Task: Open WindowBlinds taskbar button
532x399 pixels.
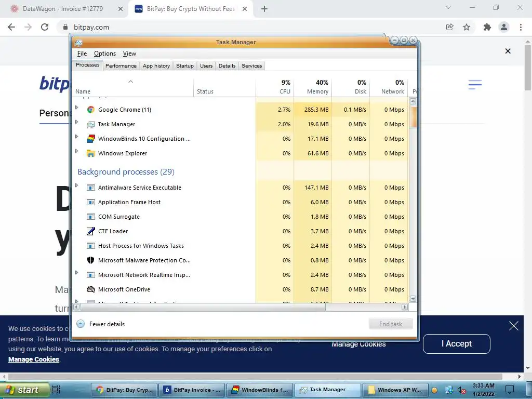Action: coord(259,390)
